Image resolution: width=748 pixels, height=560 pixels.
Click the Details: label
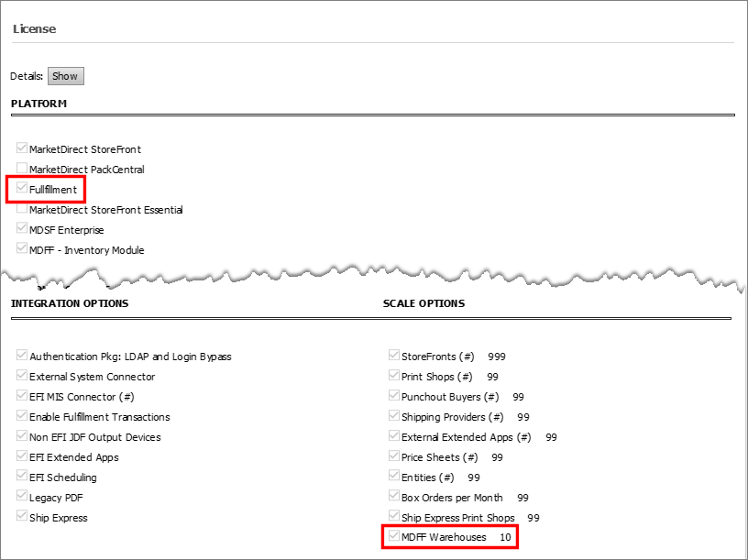coord(27,76)
